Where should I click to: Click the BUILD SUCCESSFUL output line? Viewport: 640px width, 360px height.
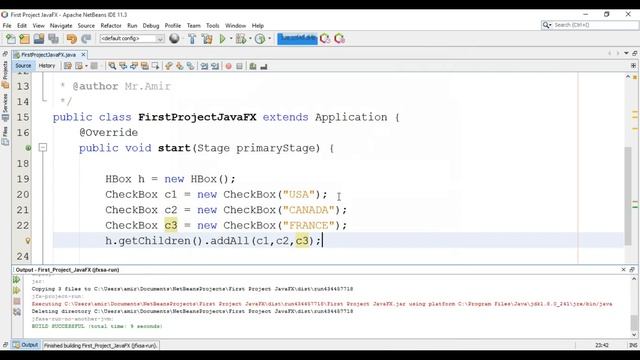point(97,327)
